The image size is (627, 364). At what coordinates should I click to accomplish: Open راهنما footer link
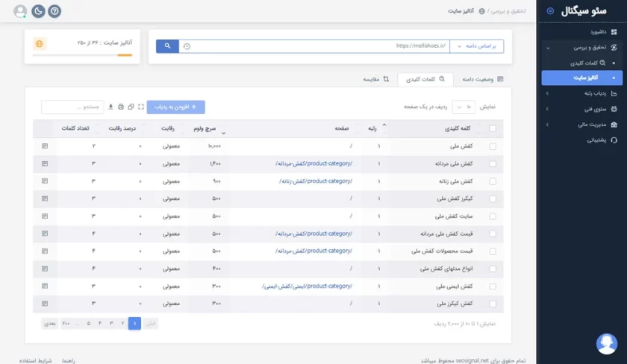point(69,360)
